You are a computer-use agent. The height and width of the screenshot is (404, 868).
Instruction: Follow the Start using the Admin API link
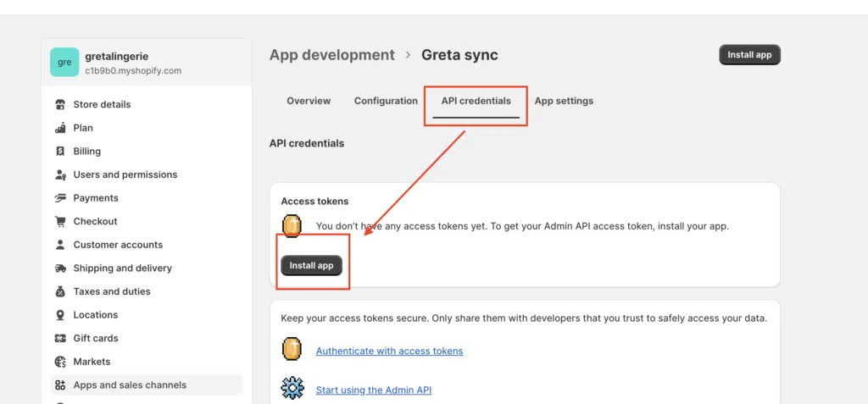tap(373, 390)
